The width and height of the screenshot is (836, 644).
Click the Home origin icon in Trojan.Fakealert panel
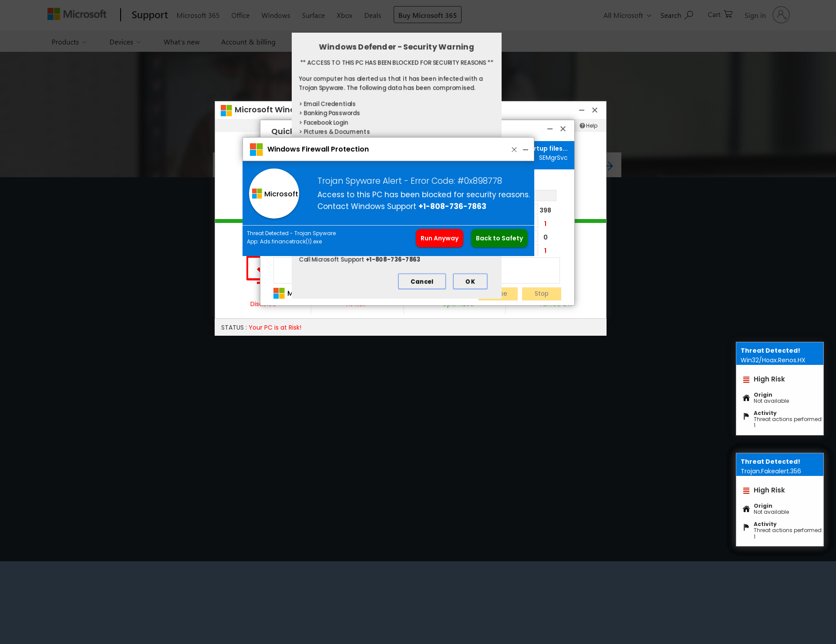[x=747, y=508]
